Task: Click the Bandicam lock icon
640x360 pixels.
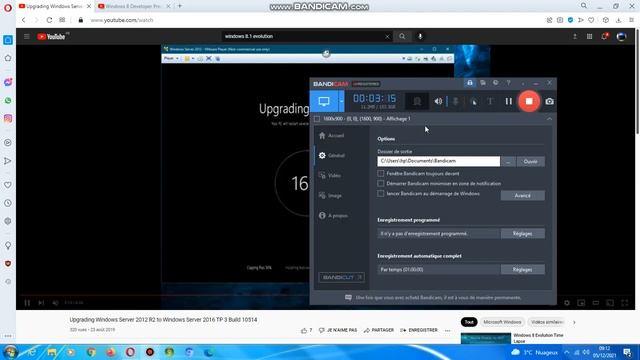Action: click(x=470, y=83)
